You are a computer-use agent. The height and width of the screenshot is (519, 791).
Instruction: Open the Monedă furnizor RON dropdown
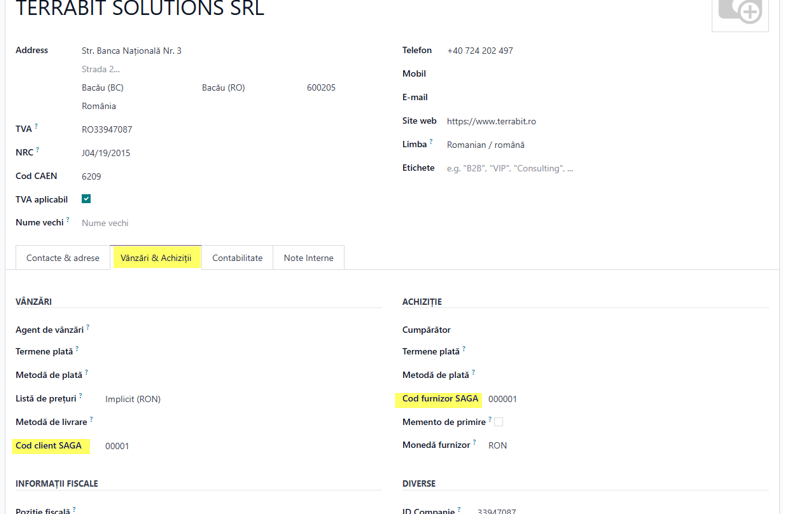tap(497, 445)
